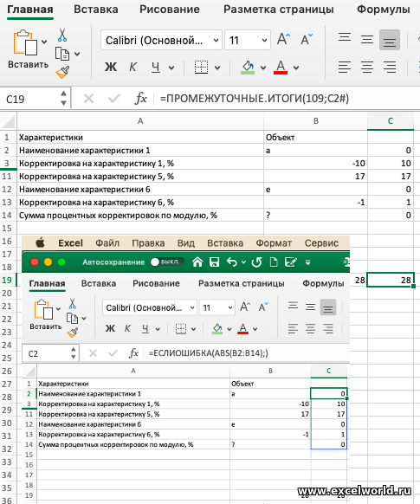Align text to middle vertically in outer ribbon
Viewport: 420px width, 504px height.
pyautogui.click(x=367, y=40)
